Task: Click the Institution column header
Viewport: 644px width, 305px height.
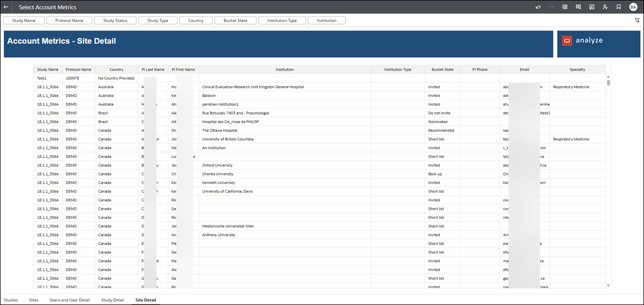Action: point(284,70)
